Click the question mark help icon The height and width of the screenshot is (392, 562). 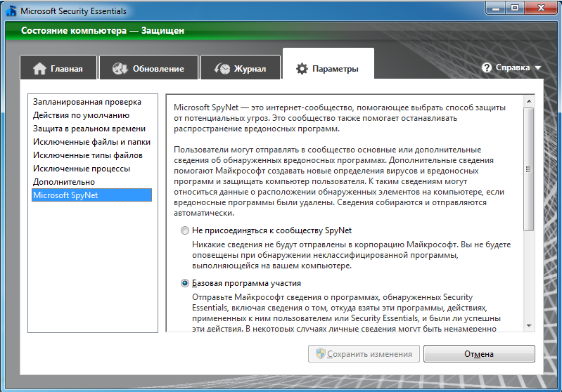(x=486, y=67)
